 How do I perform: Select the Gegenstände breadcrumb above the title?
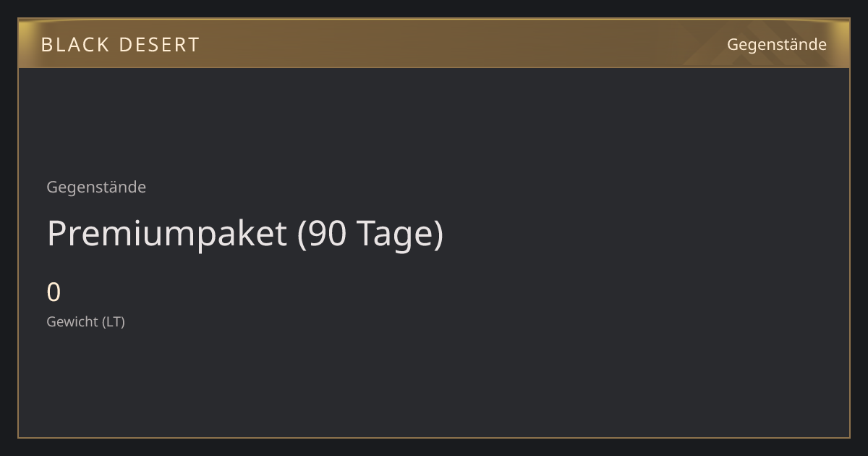tap(96, 187)
